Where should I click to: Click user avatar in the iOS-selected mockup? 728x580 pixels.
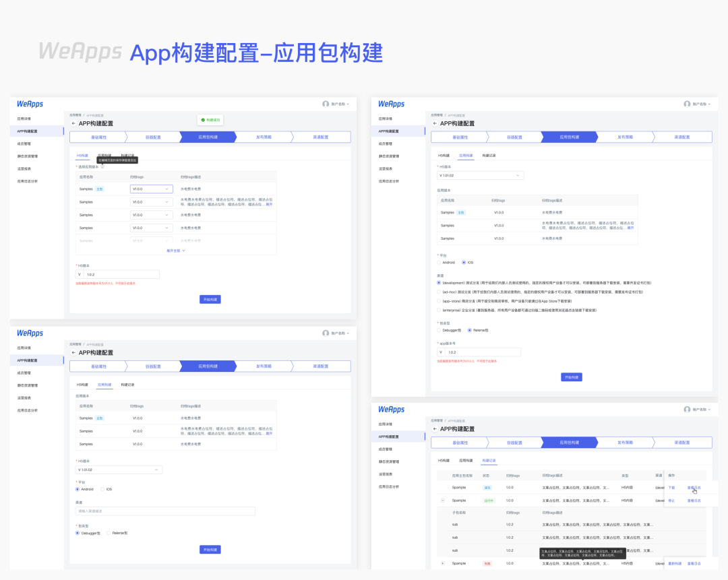point(687,104)
